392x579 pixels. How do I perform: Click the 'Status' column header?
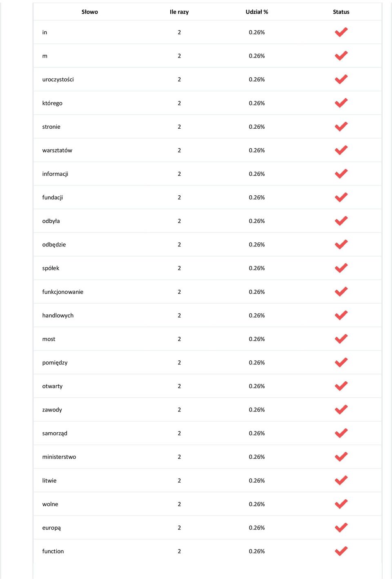click(x=341, y=12)
